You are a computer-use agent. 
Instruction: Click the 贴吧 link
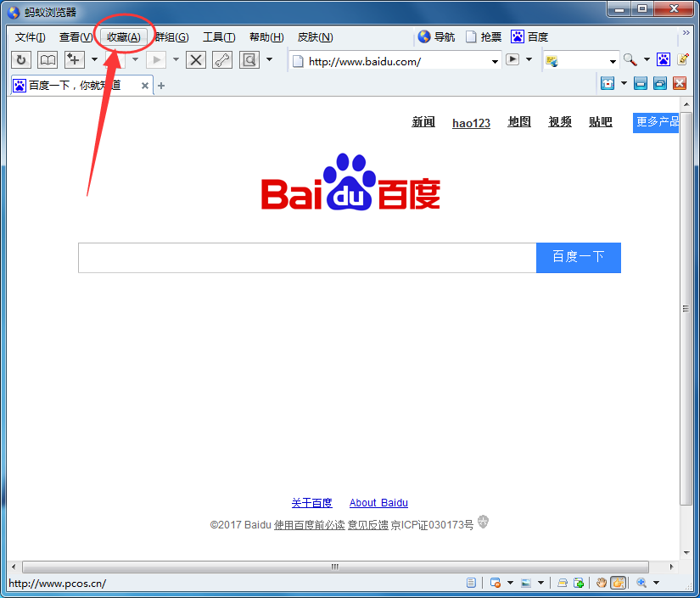[x=601, y=122]
